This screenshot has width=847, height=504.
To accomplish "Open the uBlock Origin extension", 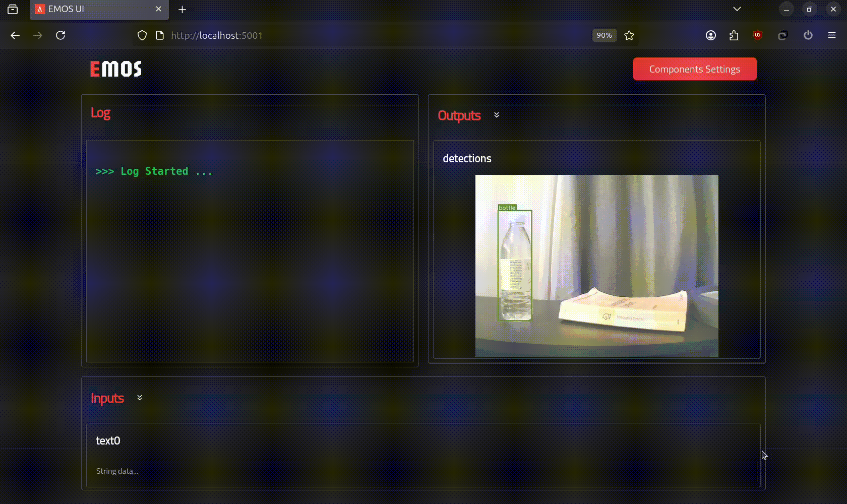I will 757,35.
